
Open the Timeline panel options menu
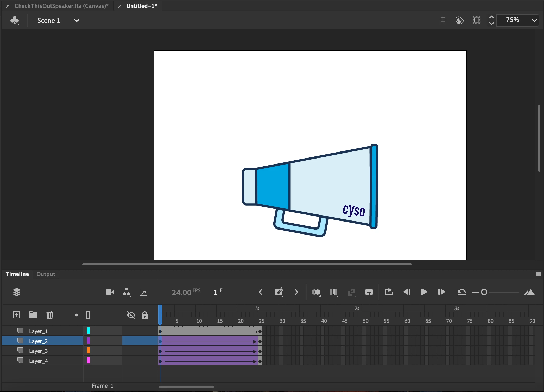coord(538,274)
